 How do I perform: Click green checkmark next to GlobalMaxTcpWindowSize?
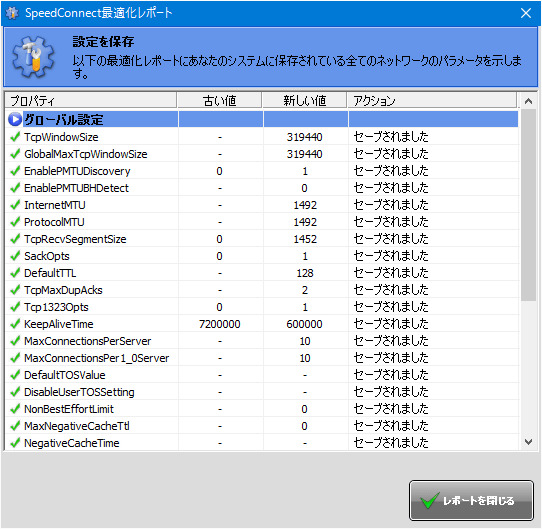[x=15, y=154]
